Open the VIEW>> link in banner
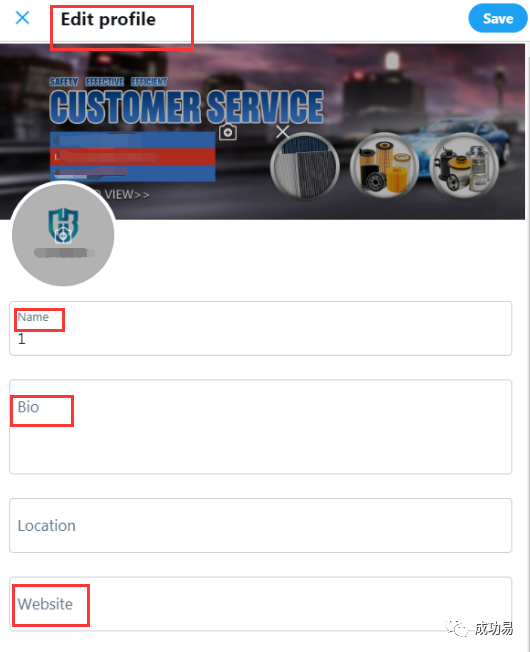The height and width of the screenshot is (652, 530). (x=127, y=195)
